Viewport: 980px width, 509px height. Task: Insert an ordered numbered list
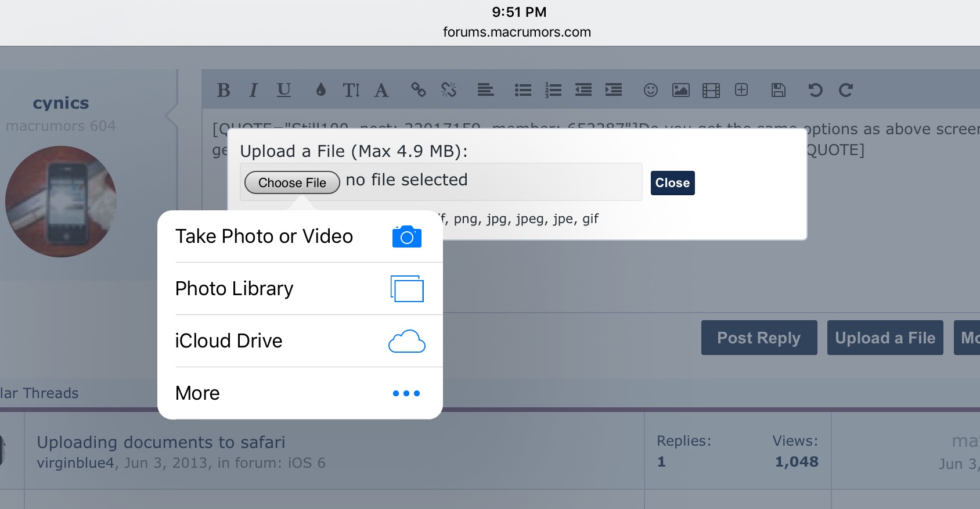tap(553, 90)
